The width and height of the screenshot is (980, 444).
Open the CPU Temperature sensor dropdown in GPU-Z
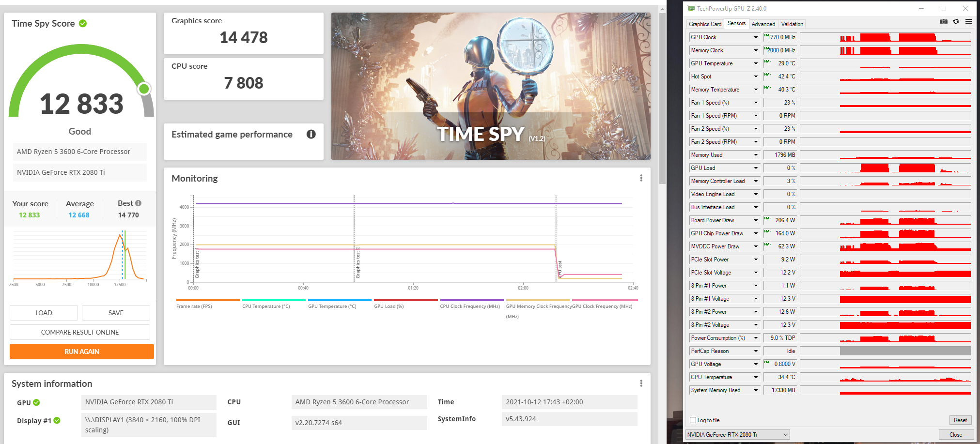point(756,377)
